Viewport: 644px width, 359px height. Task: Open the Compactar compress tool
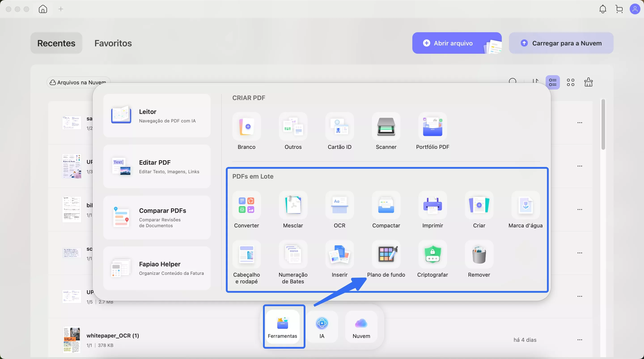(x=386, y=205)
